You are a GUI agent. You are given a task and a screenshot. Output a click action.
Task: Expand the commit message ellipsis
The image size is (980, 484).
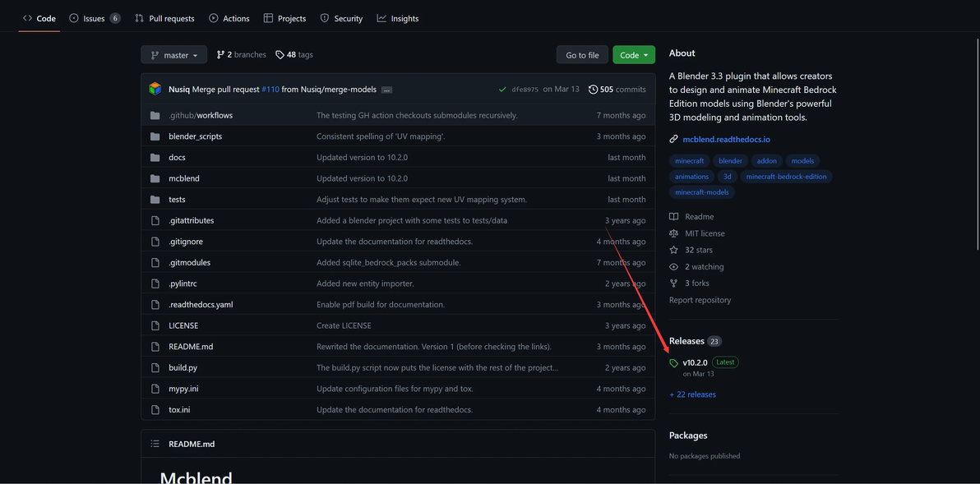pos(386,90)
